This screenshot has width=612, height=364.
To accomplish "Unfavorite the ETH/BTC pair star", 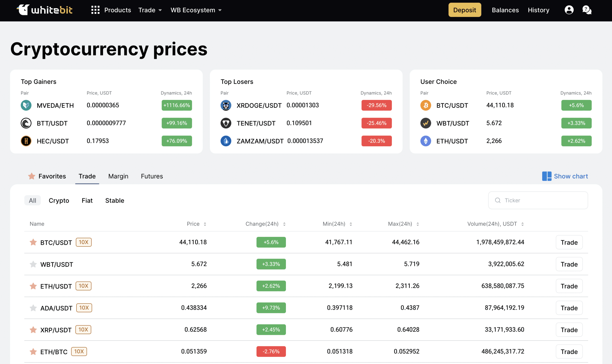I will (x=33, y=352).
